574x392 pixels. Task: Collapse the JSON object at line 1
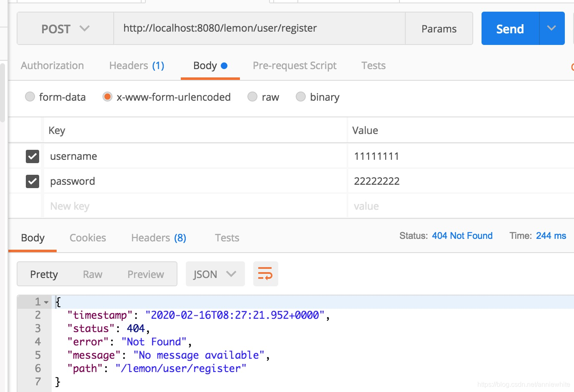(46, 302)
